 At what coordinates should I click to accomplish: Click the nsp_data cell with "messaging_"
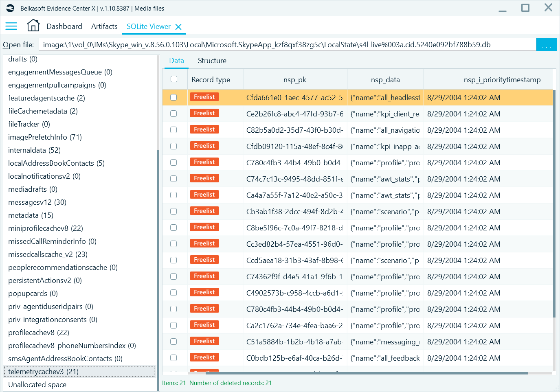pos(385,342)
